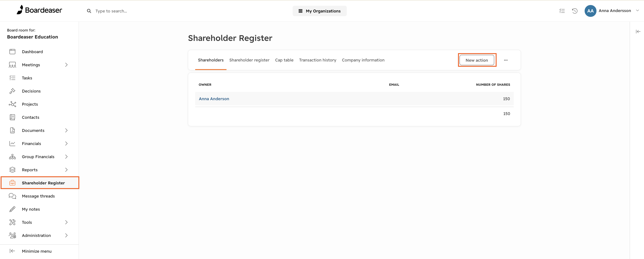
Task: Switch to the Shareholder register tab
Action: tap(249, 60)
